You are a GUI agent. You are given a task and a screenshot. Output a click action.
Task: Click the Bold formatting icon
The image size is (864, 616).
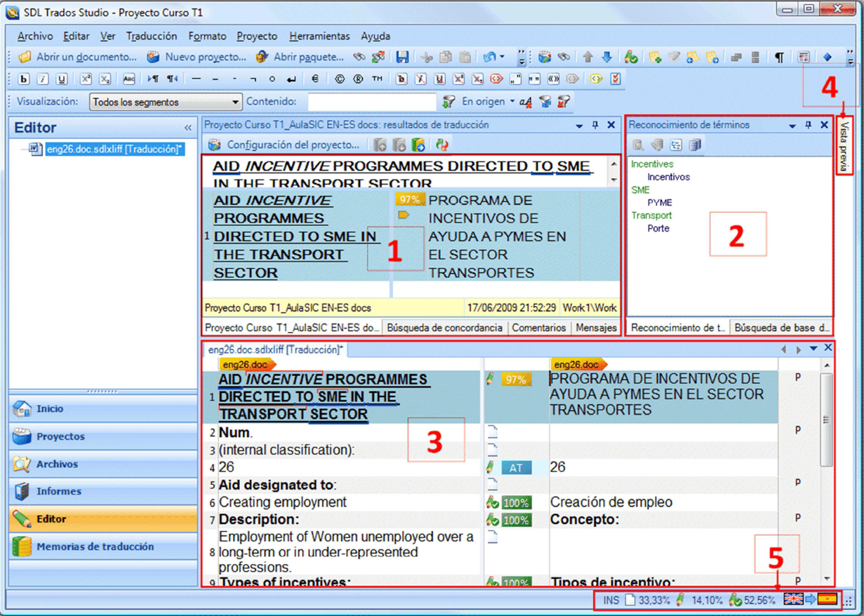pyautogui.click(x=24, y=79)
